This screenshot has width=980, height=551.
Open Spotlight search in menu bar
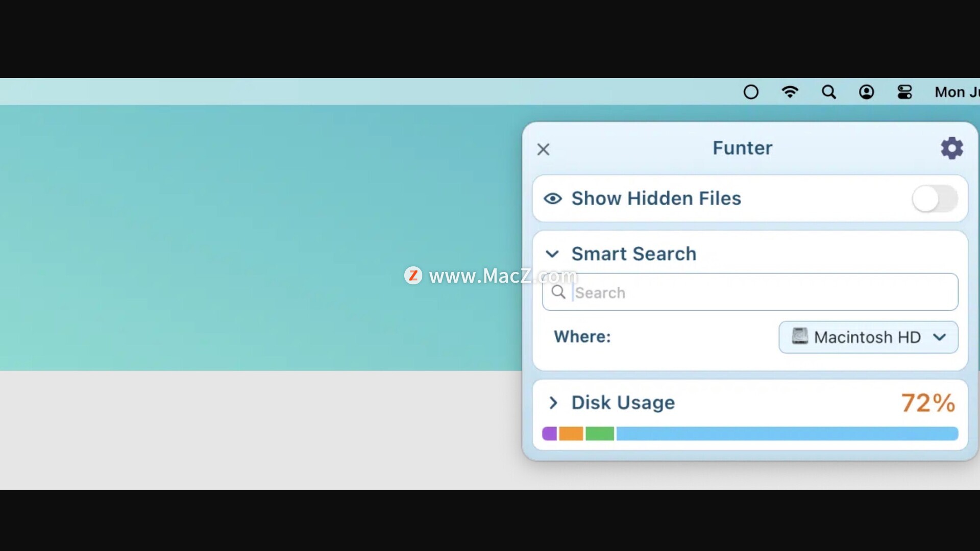[x=828, y=92]
